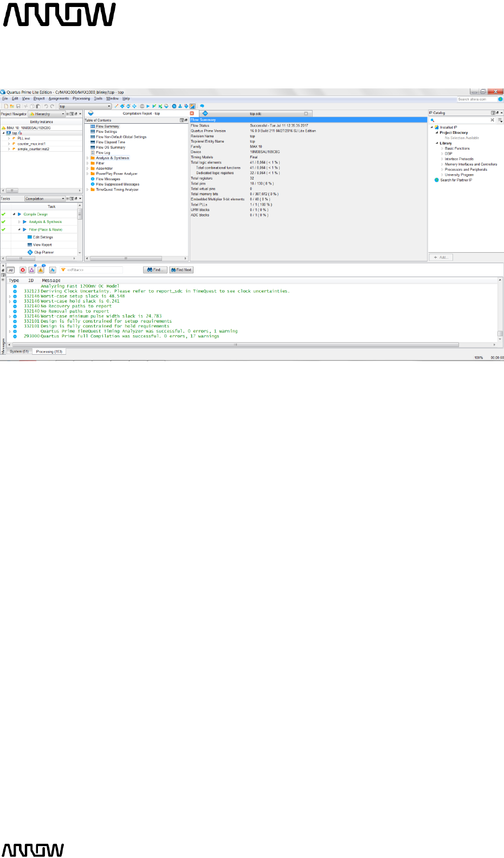Click the Undo toolbar icon
504x858 pixels.
46,106
